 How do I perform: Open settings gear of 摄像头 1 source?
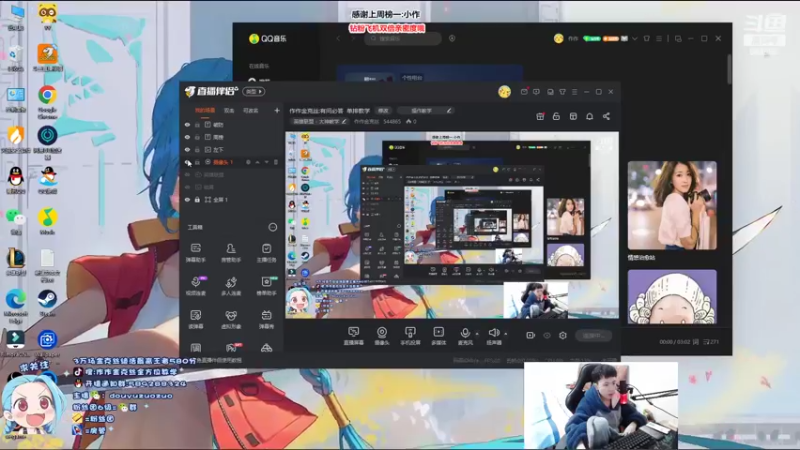248,162
